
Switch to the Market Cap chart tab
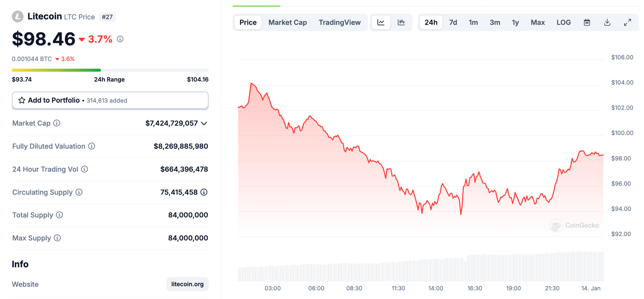(288, 23)
